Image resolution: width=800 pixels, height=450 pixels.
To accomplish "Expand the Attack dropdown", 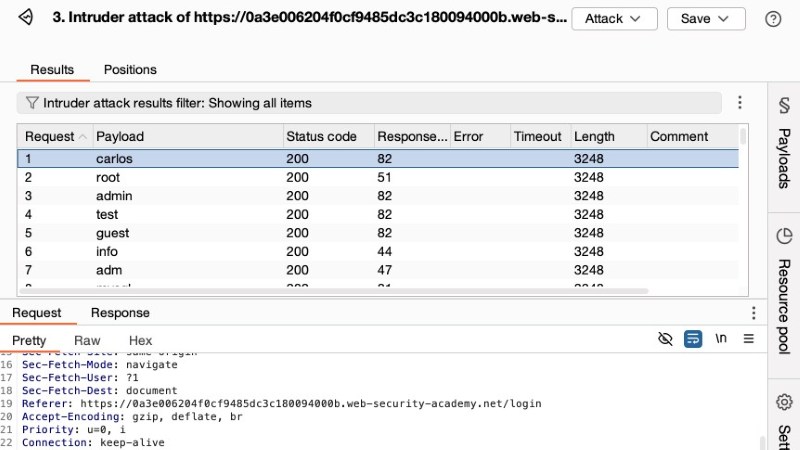I will (x=613, y=19).
